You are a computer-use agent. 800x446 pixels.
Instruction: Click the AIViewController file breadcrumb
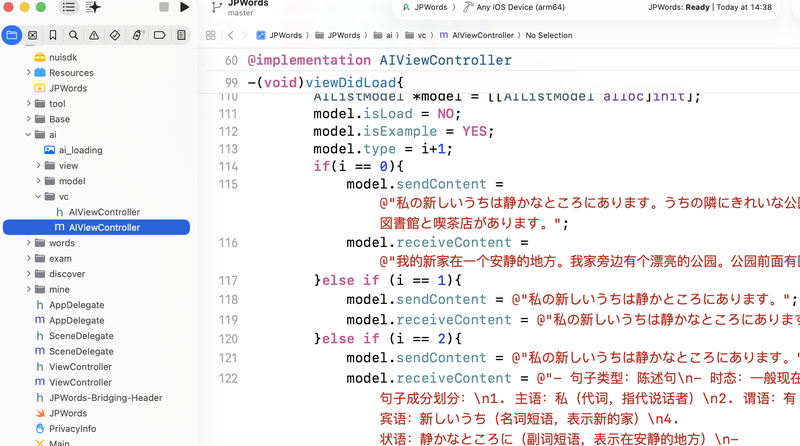pos(477,35)
